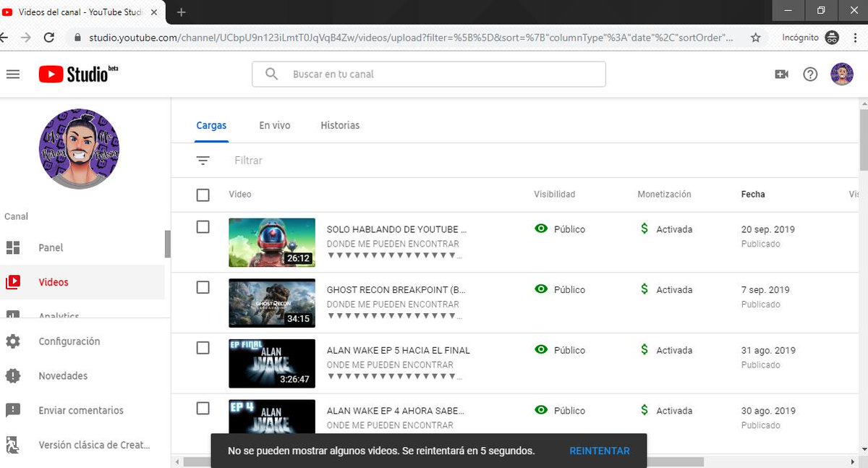This screenshot has width=868, height=468.
Task: Open SOLO HABLANDO DE YOUTUBE video title
Action: tap(397, 229)
